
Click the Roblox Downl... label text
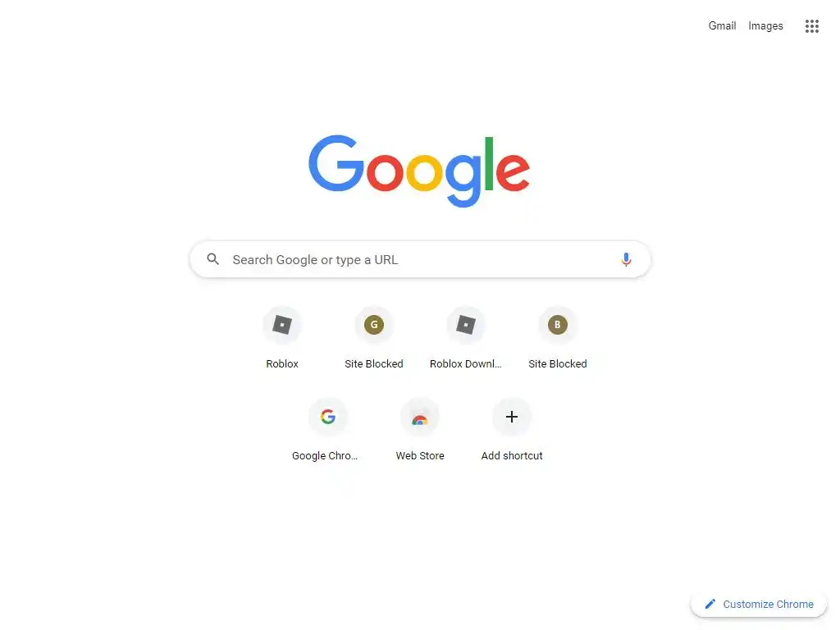tap(466, 363)
